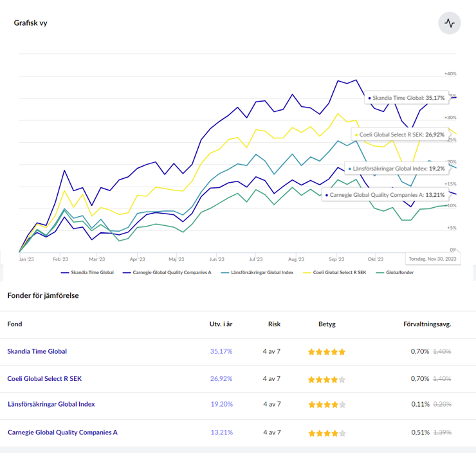Click the Risk column header

coord(274,324)
